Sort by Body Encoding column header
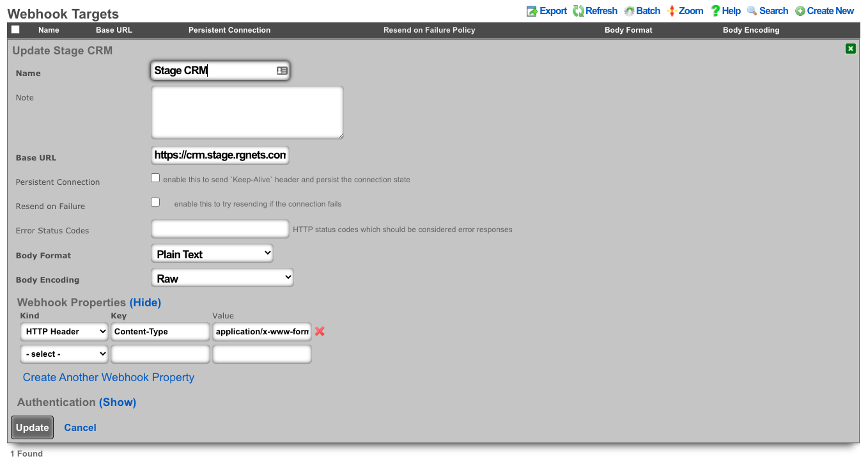The width and height of the screenshot is (868, 461). click(x=751, y=30)
